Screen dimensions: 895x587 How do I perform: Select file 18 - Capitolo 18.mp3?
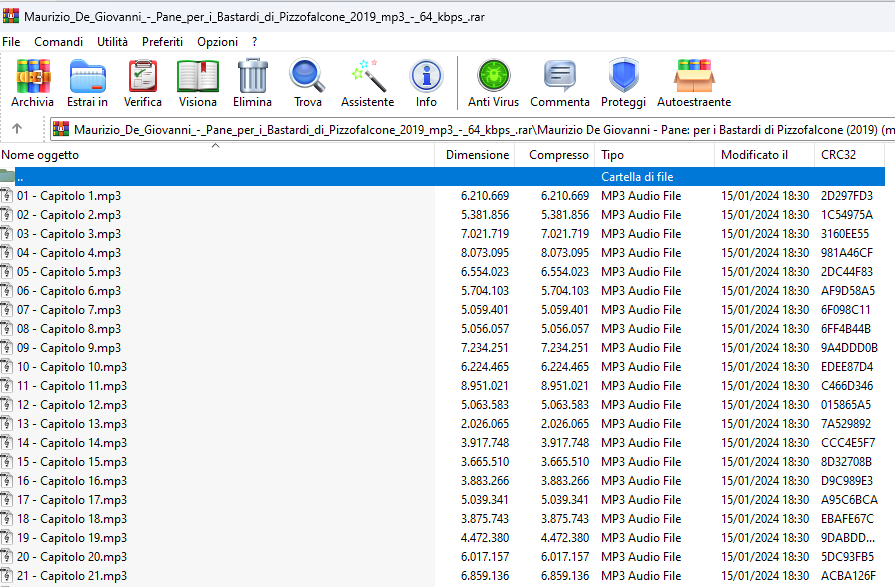point(442,518)
